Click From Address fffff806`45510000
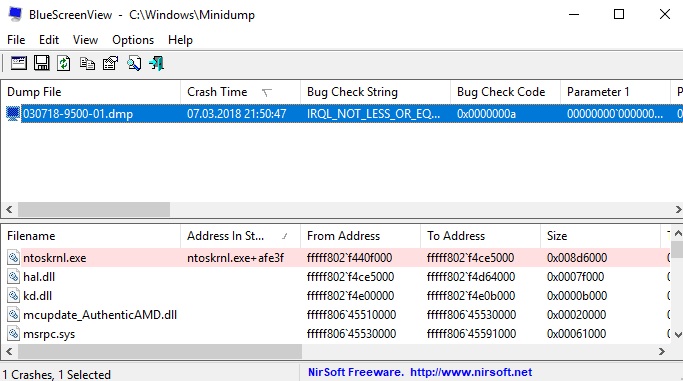Screen dimensions: 683x381 351,314
